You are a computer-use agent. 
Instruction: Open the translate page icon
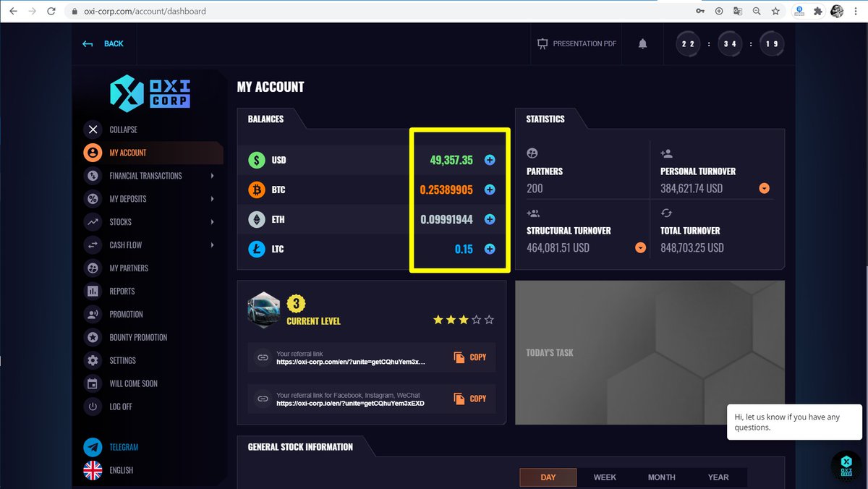click(738, 12)
